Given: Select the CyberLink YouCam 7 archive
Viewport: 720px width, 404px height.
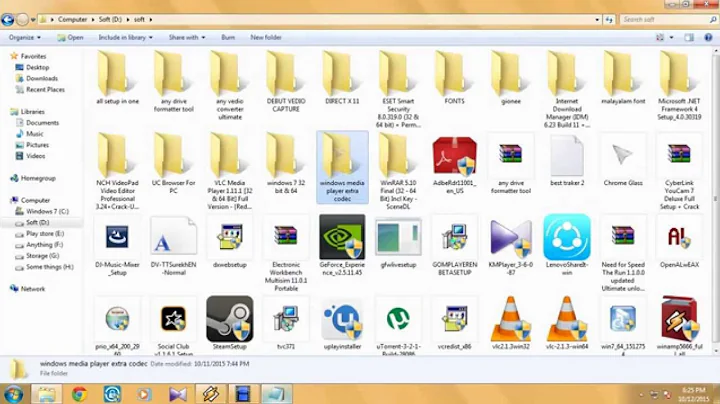Looking at the screenshot, I should [x=679, y=154].
